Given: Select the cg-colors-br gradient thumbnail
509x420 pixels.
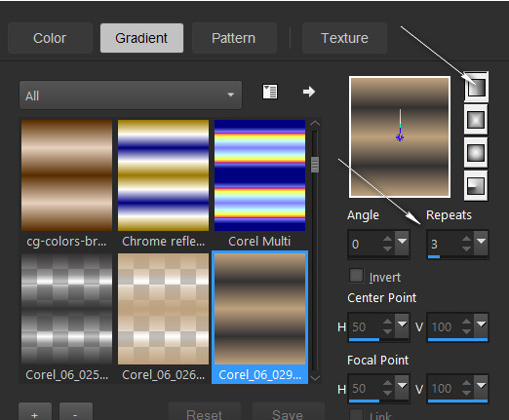Looking at the screenshot, I should pyautogui.click(x=66, y=175).
